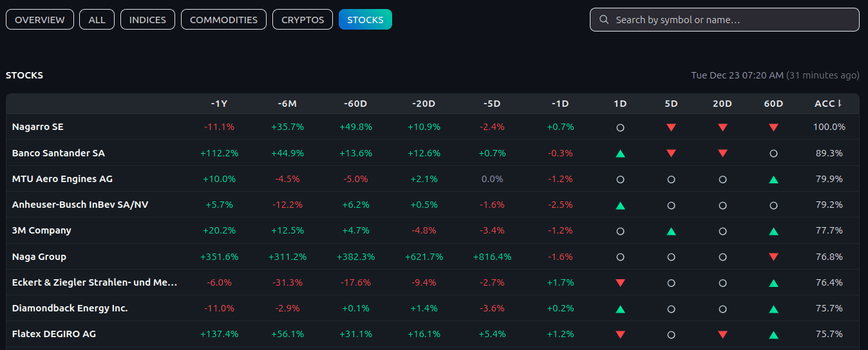Image resolution: width=868 pixels, height=350 pixels.
Task: Click Nagarro SE 60D red down arrow
Action: pos(773,127)
